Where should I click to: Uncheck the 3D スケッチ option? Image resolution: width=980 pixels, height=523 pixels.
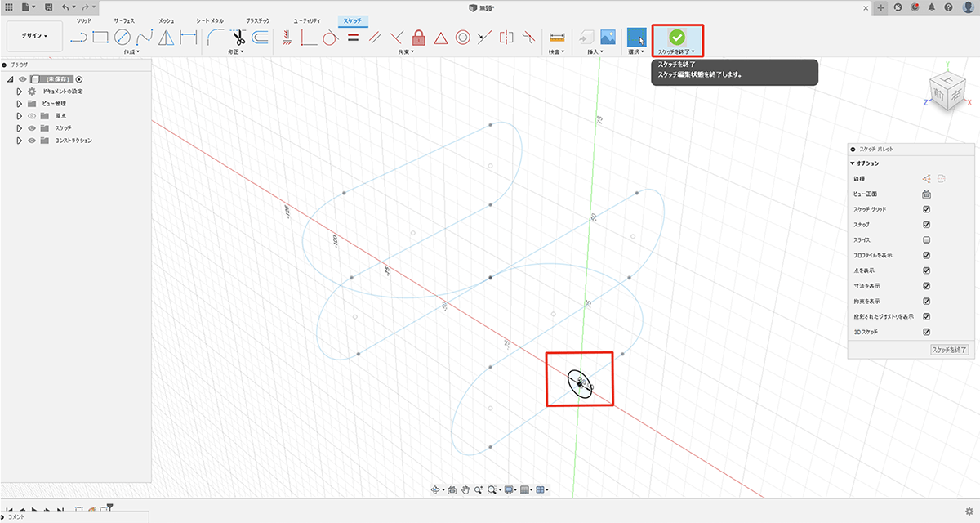pyautogui.click(x=926, y=332)
